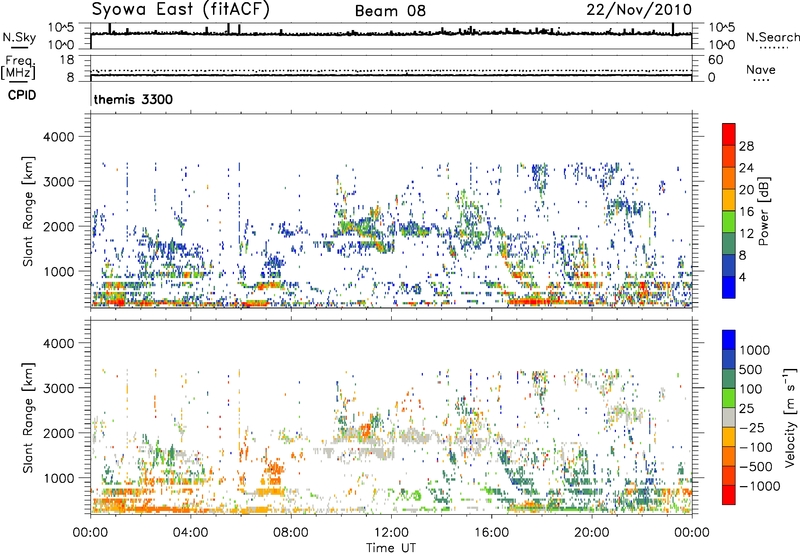The image size is (800, 554).
Task: Select 'Slant Range [km]' label of the velocity panel
Action: click(x=28, y=417)
